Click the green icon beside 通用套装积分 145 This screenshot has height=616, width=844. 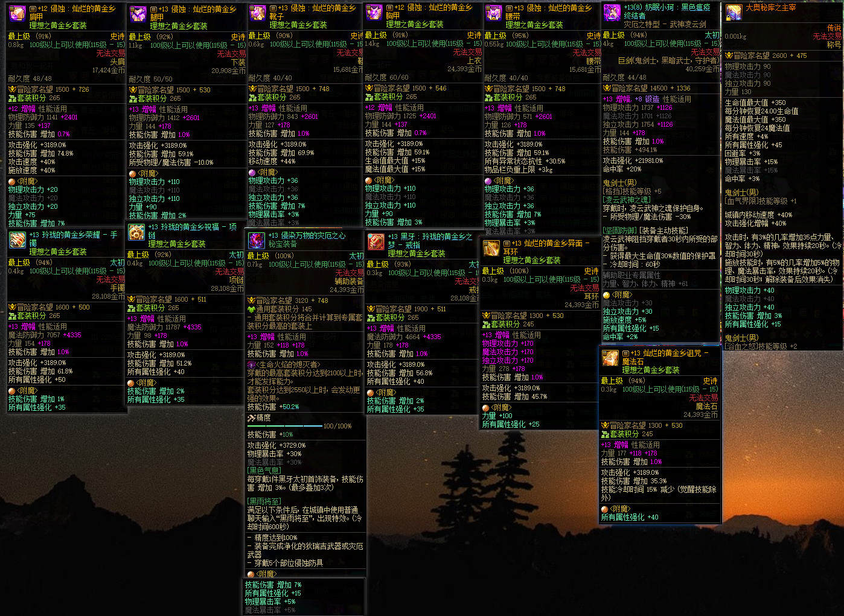252,309
